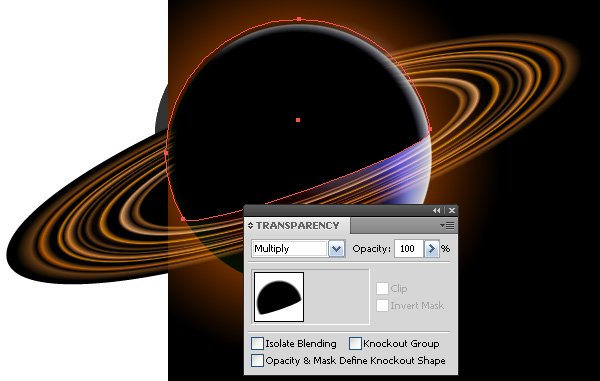Image resolution: width=600 pixels, height=381 pixels.
Task: Toggle the Invert Mask checkbox
Action: pos(382,305)
